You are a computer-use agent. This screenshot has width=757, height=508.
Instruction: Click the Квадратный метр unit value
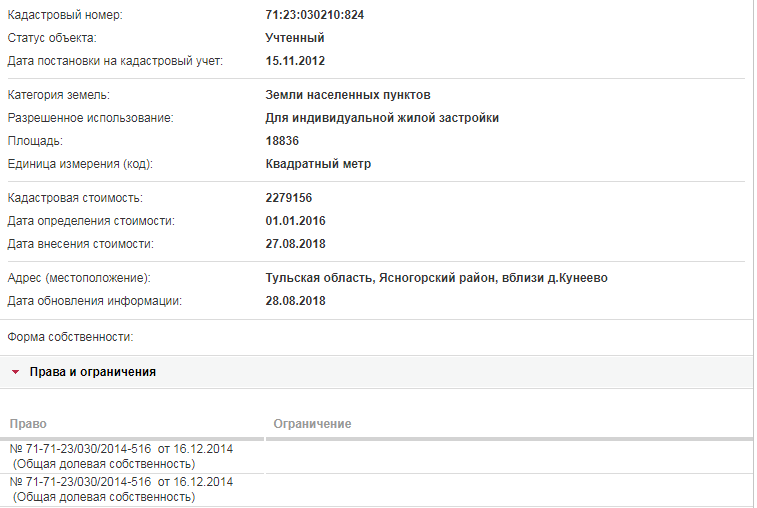tap(318, 164)
